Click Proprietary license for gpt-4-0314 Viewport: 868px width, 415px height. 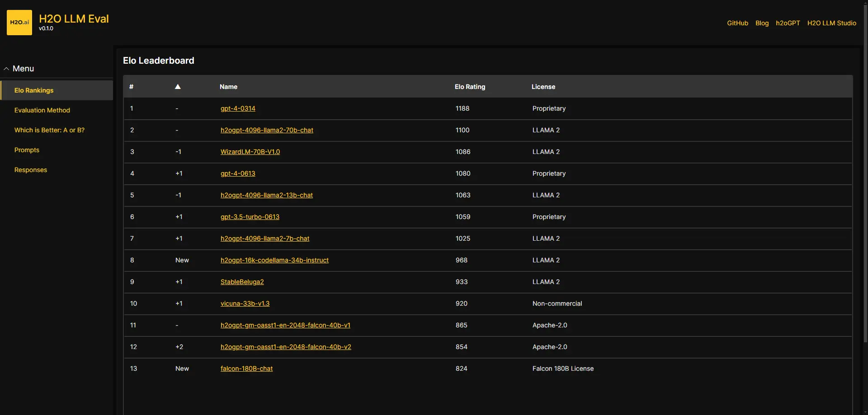pyautogui.click(x=549, y=108)
